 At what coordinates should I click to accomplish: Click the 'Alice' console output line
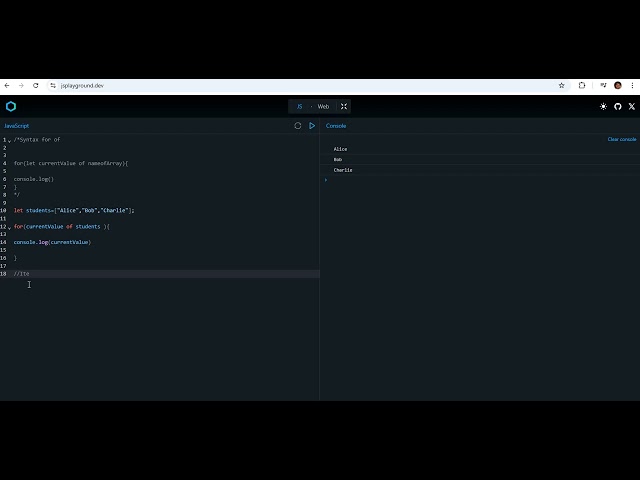coord(340,149)
